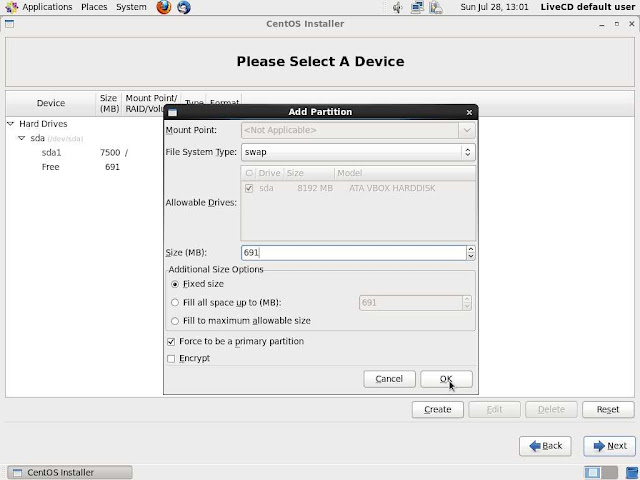This screenshot has width=640, height=480.
Task: Open the network connection tray icon
Action: click(417, 7)
